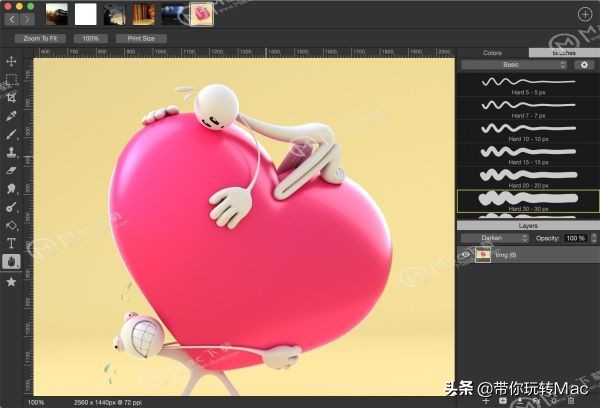Screen dimensions: 600x408
Task: Select the Move tool
Action: (11, 61)
